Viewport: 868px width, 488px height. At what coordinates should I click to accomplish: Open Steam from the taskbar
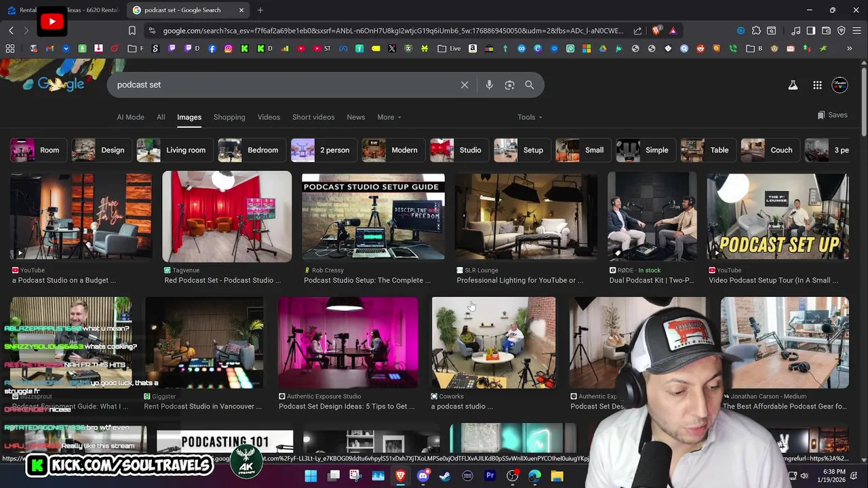[x=445, y=476]
